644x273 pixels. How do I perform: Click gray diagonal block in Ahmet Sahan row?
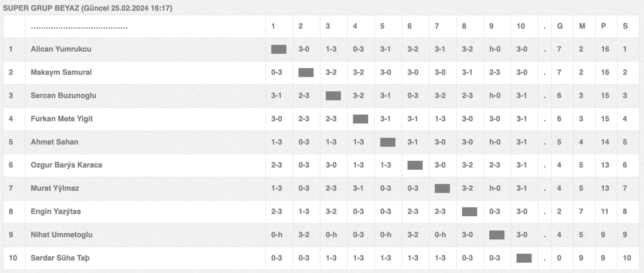(x=388, y=142)
